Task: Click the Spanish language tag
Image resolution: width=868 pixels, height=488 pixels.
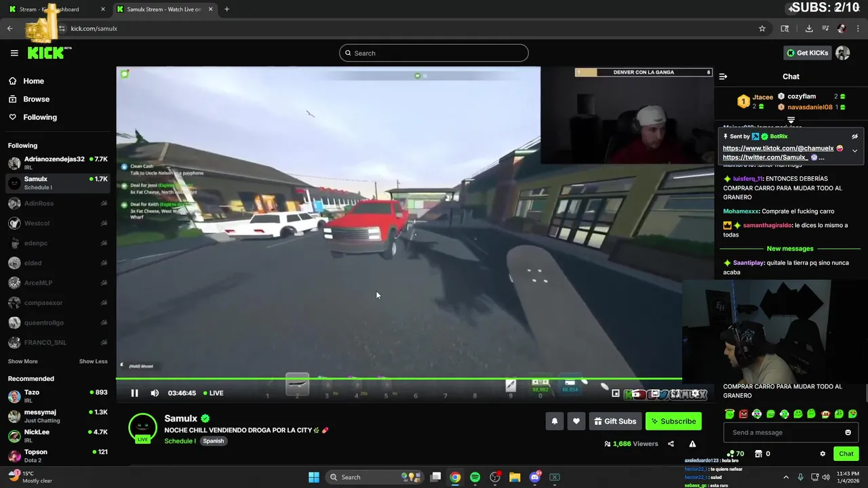Action: point(213,441)
